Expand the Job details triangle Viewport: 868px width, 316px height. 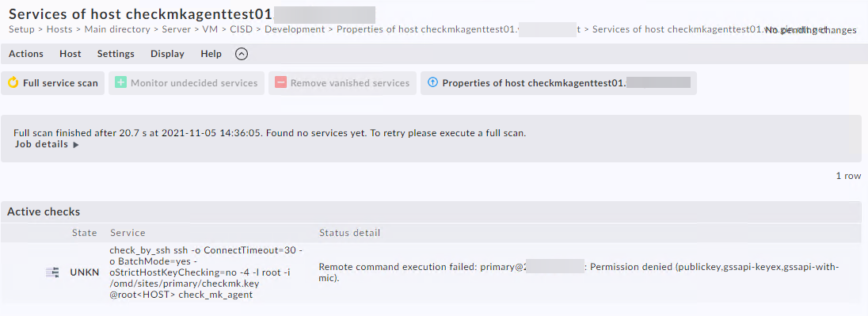(x=76, y=145)
